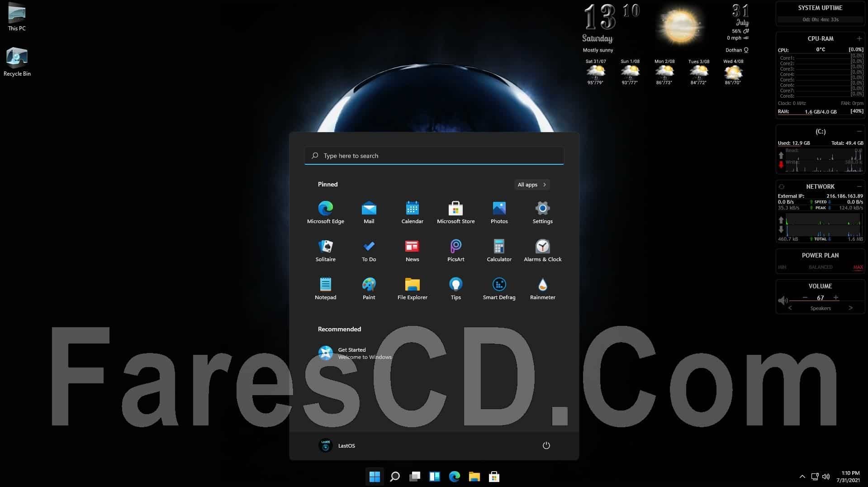
Task: Select the Recycle Bin desktop icon
Action: tap(17, 62)
